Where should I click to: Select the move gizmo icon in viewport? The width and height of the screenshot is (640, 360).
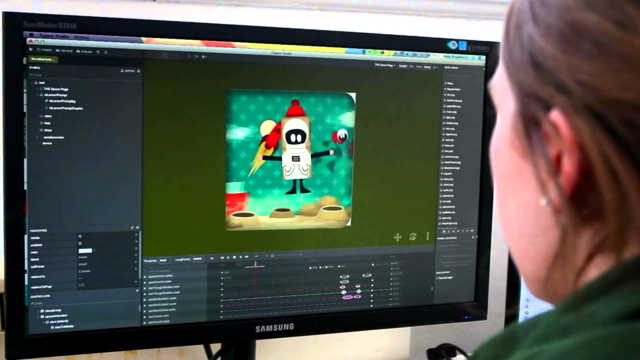pyautogui.click(x=397, y=237)
